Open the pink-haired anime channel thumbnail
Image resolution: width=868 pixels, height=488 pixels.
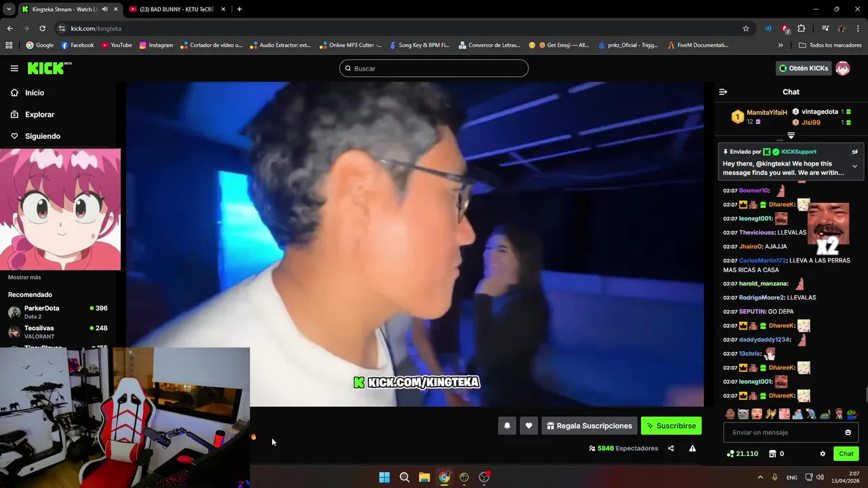point(60,209)
